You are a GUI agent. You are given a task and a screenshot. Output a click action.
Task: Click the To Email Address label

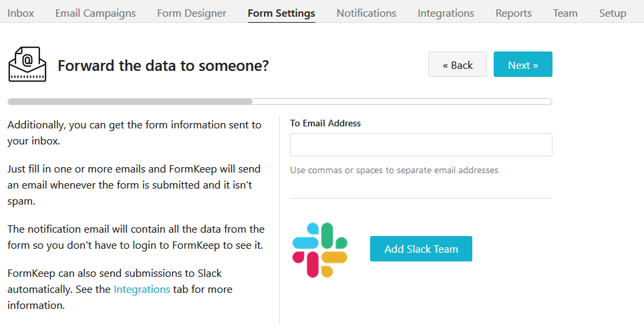pos(325,123)
